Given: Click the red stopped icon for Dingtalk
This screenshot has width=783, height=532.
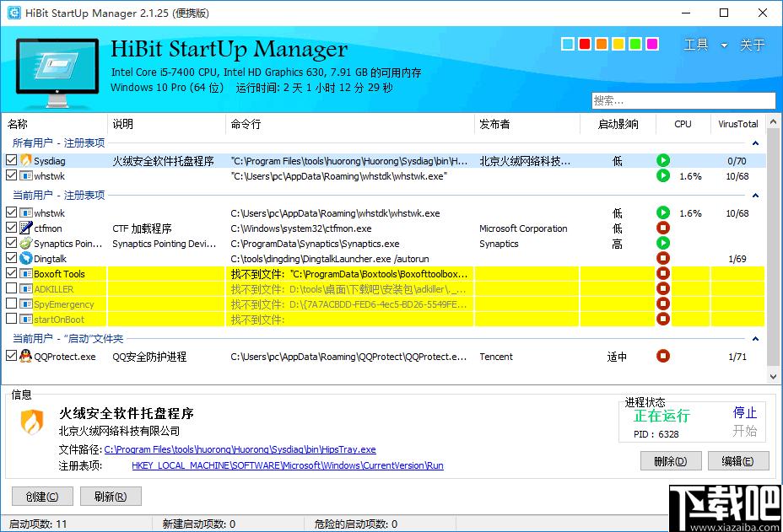Looking at the screenshot, I should click(662, 259).
